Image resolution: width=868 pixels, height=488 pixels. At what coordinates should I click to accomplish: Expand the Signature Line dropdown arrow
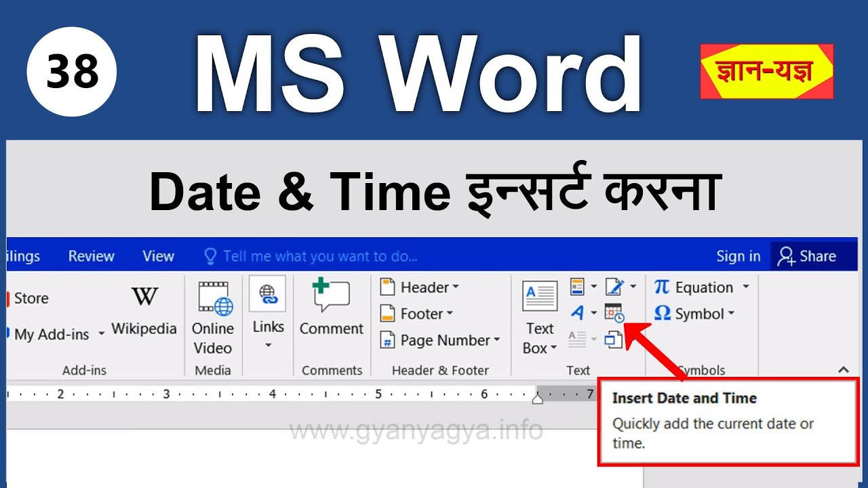[x=633, y=287]
